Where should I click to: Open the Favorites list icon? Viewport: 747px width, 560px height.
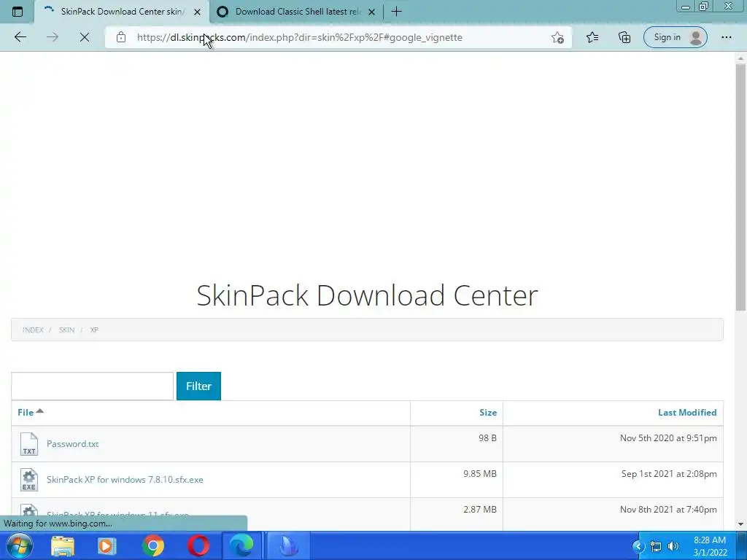click(x=592, y=37)
